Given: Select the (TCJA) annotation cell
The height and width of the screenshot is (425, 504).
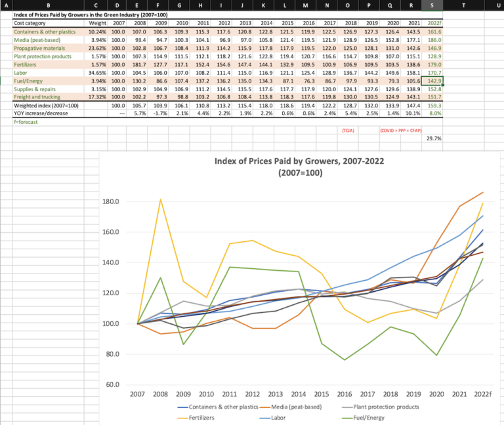Looking at the screenshot, I should [x=348, y=131].
